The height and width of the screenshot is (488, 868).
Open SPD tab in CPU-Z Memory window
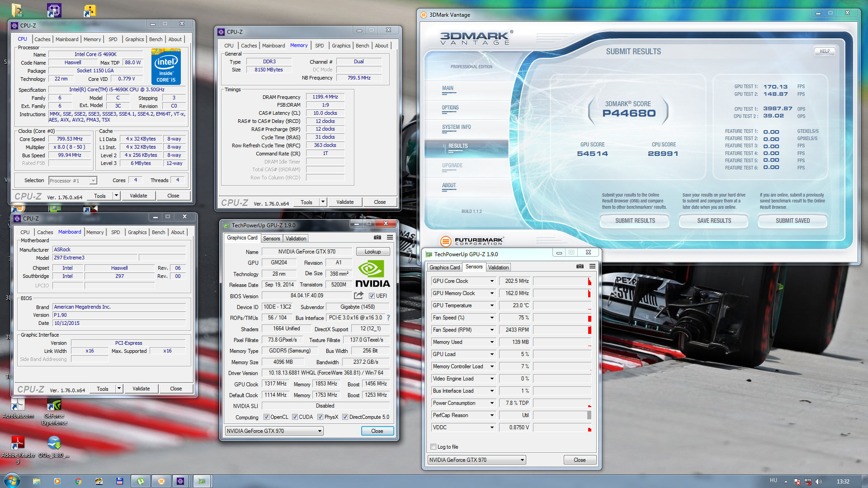[x=319, y=46]
